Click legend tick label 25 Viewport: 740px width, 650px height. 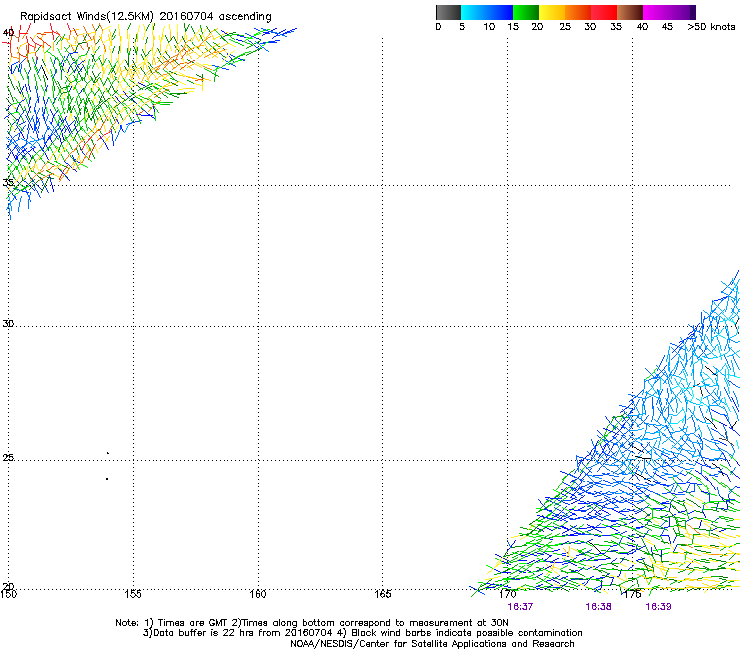tap(565, 27)
